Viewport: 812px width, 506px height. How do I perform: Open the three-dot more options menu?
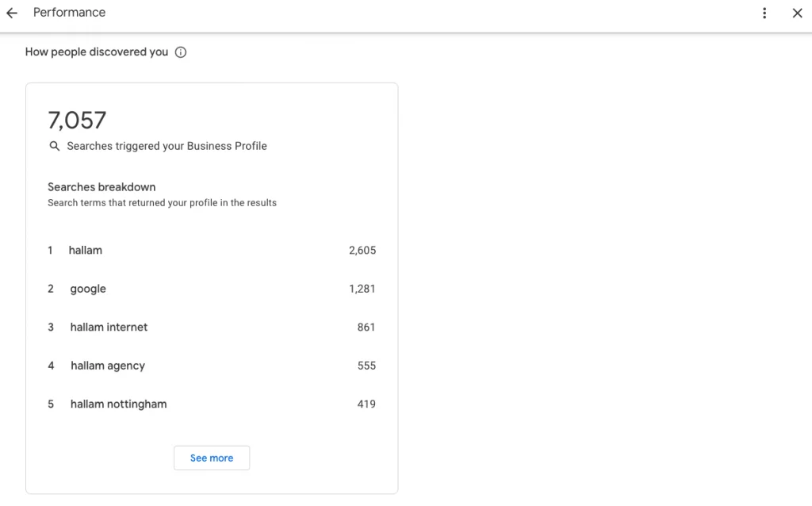(764, 13)
